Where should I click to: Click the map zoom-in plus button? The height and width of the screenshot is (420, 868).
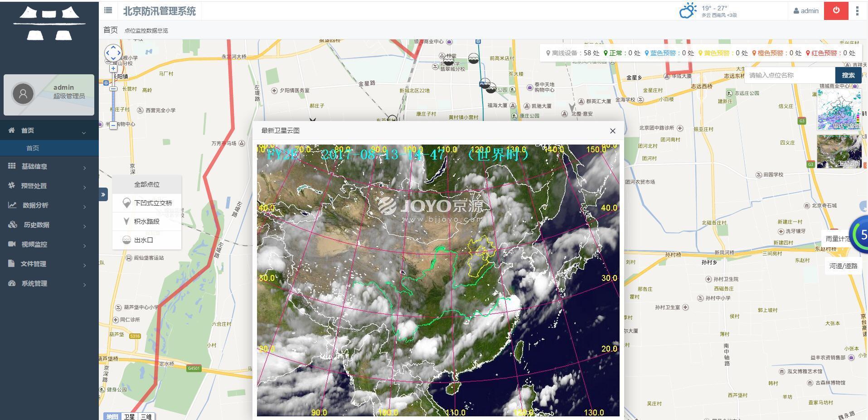(x=113, y=68)
